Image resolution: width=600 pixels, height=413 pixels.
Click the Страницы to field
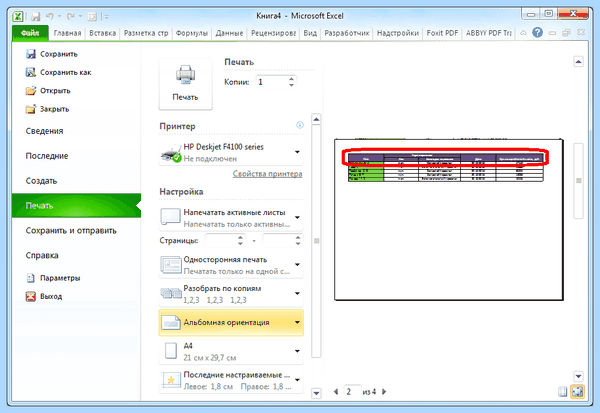click(279, 240)
